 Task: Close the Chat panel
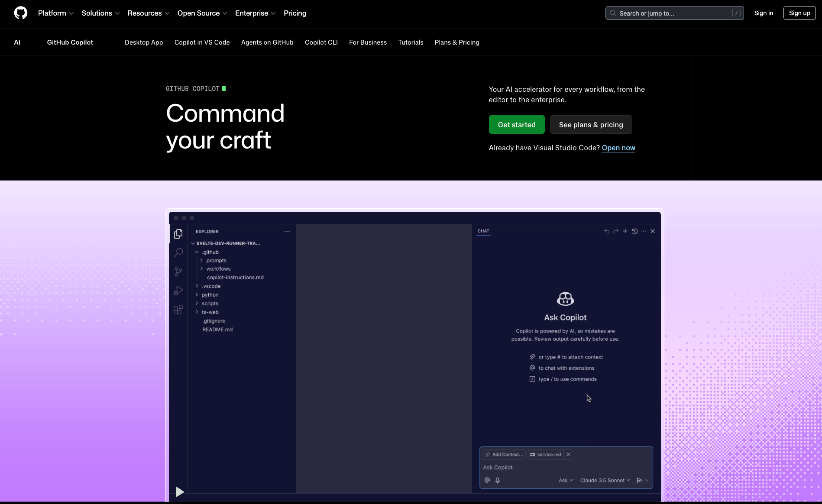click(653, 231)
